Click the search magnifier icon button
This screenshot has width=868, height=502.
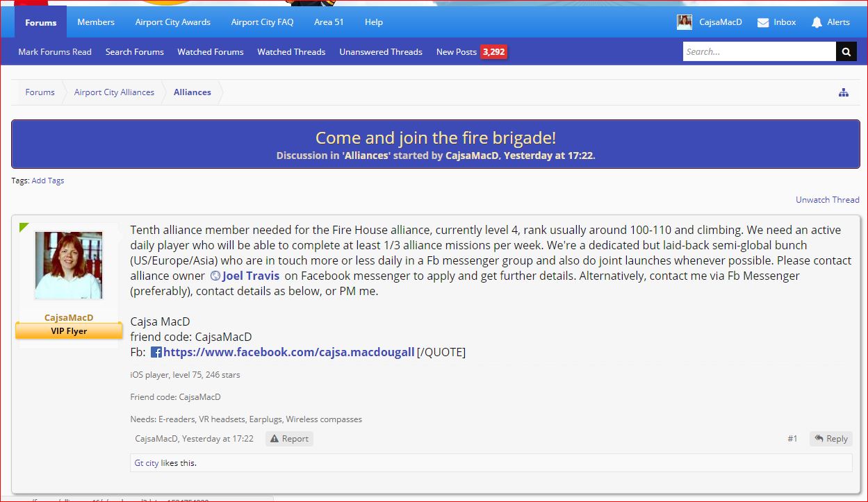tap(846, 51)
